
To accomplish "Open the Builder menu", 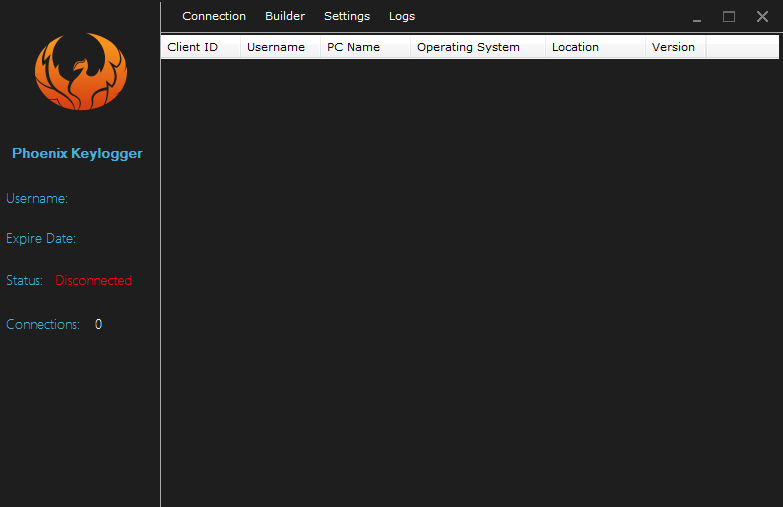I will click(285, 16).
